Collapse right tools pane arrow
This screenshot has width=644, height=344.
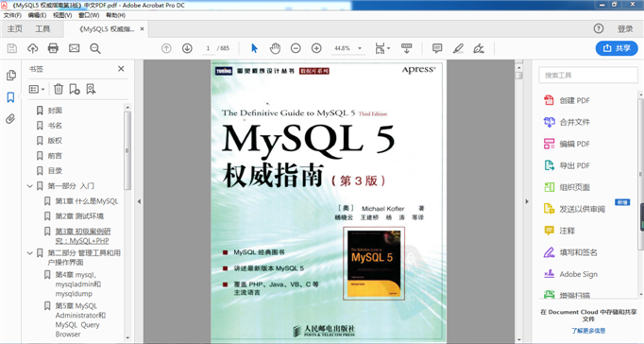pyautogui.click(x=527, y=201)
